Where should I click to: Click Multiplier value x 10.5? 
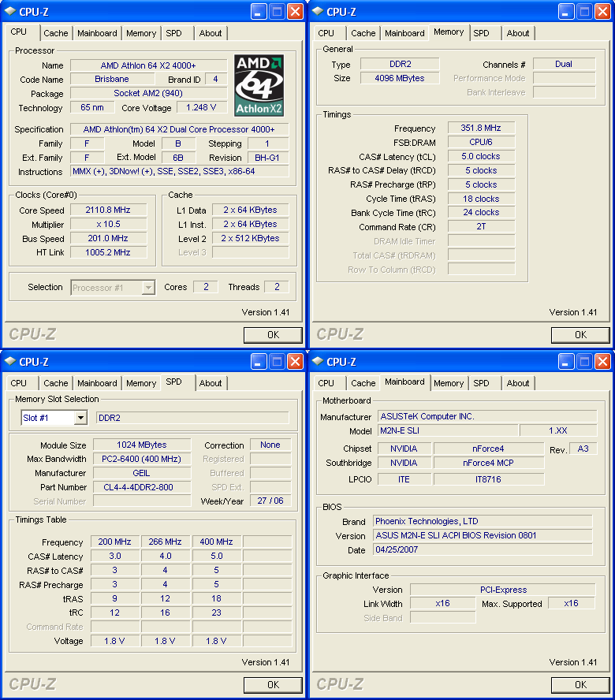[108, 224]
